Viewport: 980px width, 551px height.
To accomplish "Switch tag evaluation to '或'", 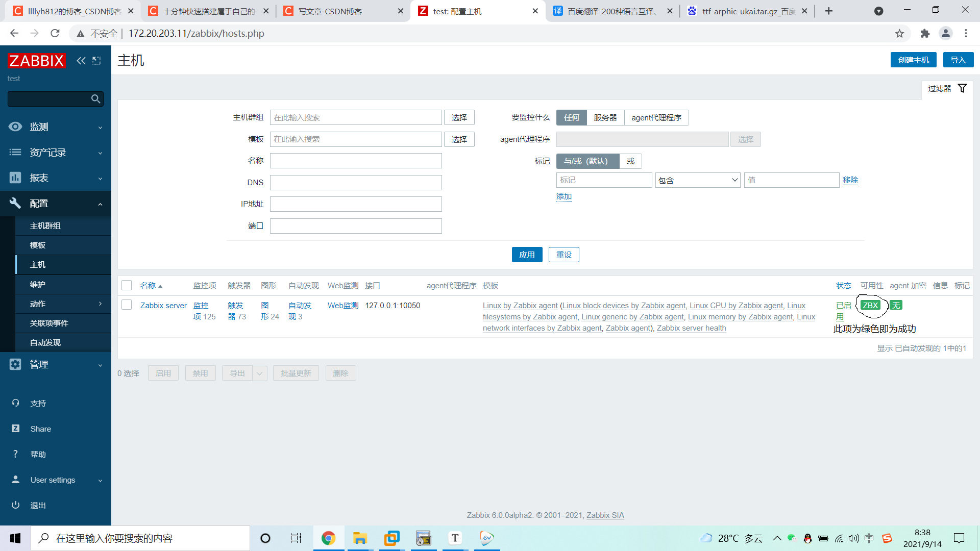I will (630, 161).
